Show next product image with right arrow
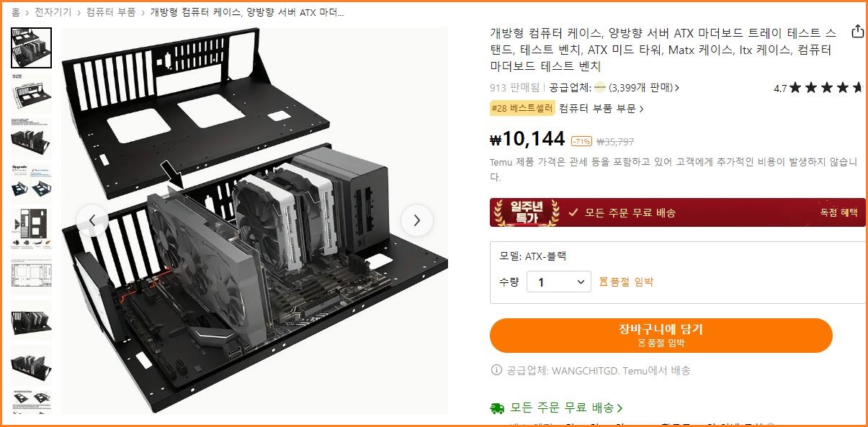The width and height of the screenshot is (868, 427). pyautogui.click(x=417, y=220)
